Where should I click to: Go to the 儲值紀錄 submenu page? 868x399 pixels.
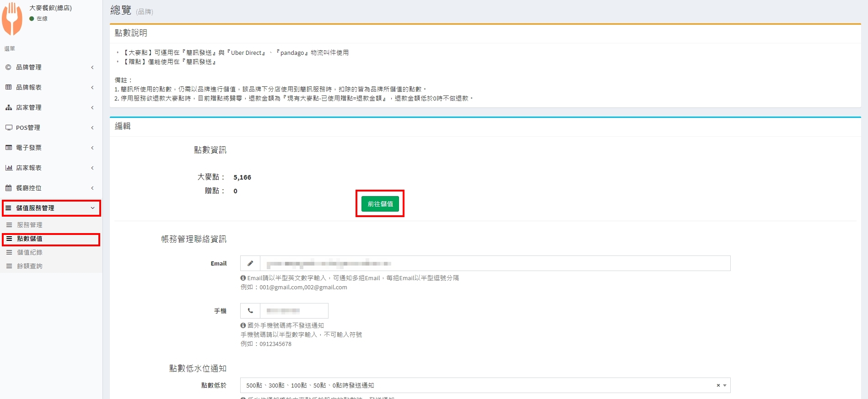[30, 252]
